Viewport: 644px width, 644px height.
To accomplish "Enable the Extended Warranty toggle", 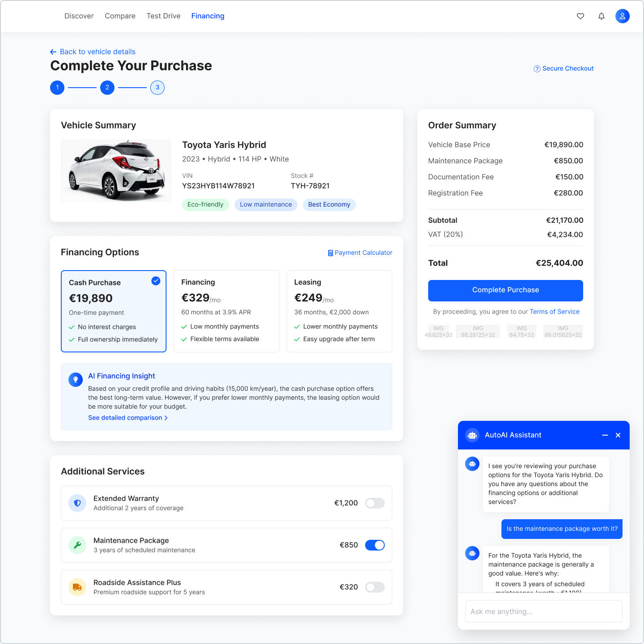I will pyautogui.click(x=375, y=503).
